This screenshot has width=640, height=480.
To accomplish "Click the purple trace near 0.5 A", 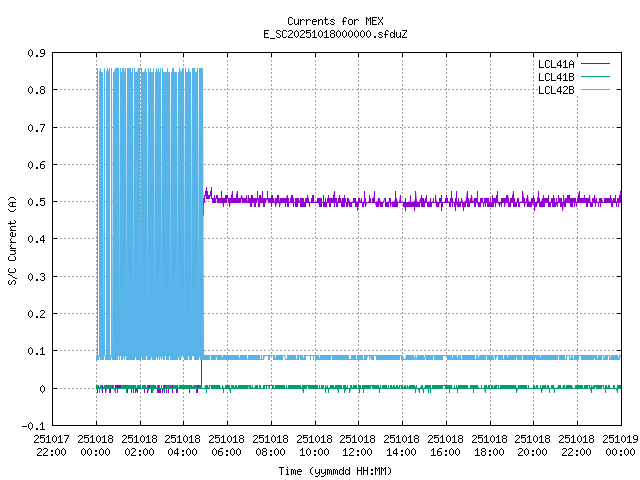I will [x=400, y=201].
